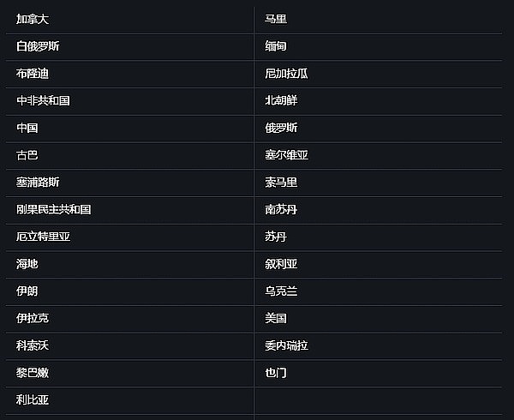Select the 缅甸 entry
Image resolution: width=514 pixels, height=420 pixels.
[x=276, y=46]
